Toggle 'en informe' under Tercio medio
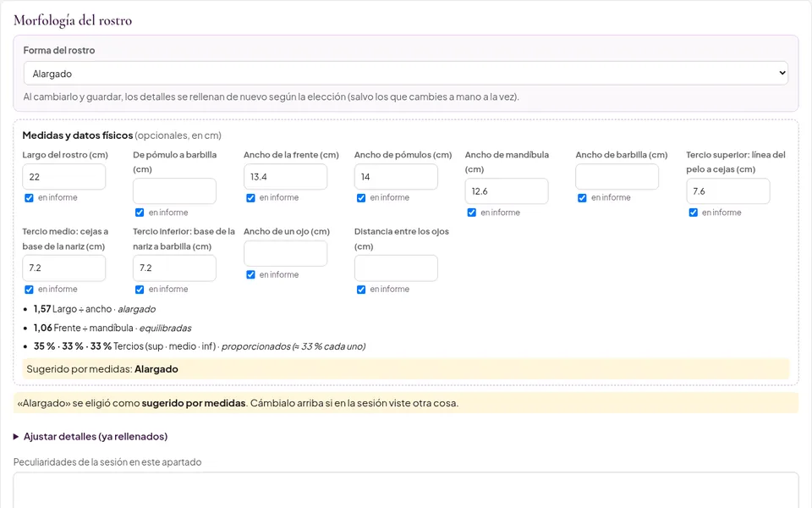The image size is (812, 508). pyautogui.click(x=29, y=290)
